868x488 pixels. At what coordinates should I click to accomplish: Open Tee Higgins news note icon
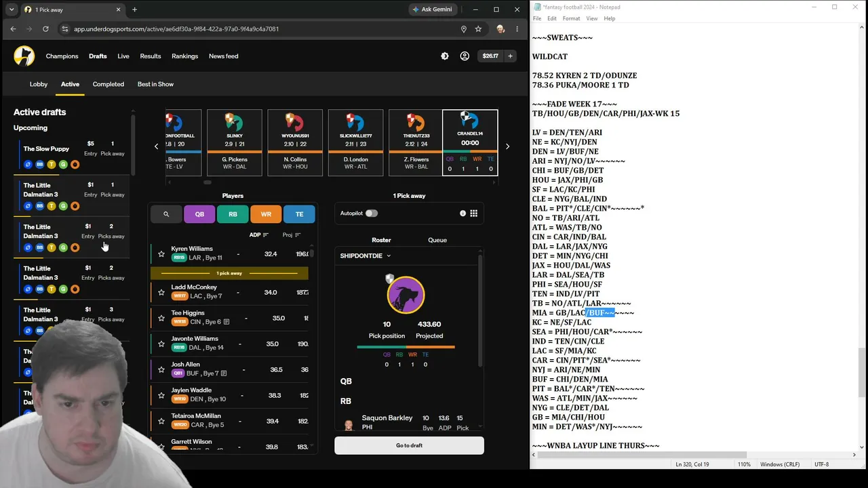click(226, 322)
